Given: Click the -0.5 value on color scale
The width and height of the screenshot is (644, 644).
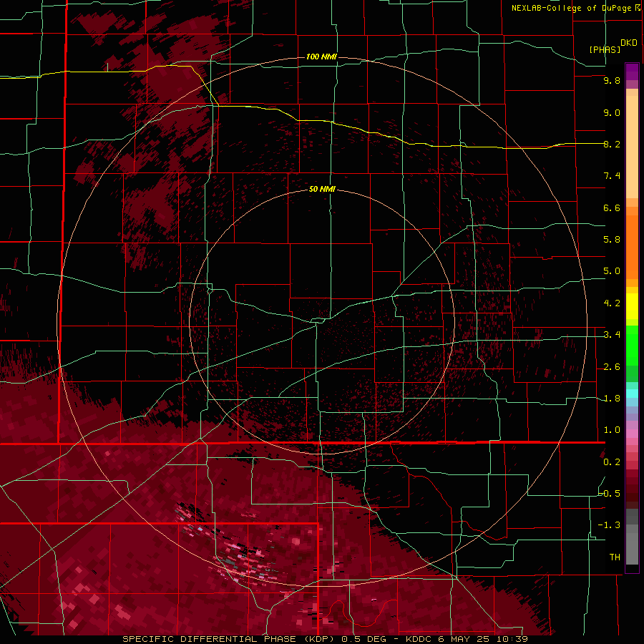Looking at the screenshot, I should [x=610, y=494].
